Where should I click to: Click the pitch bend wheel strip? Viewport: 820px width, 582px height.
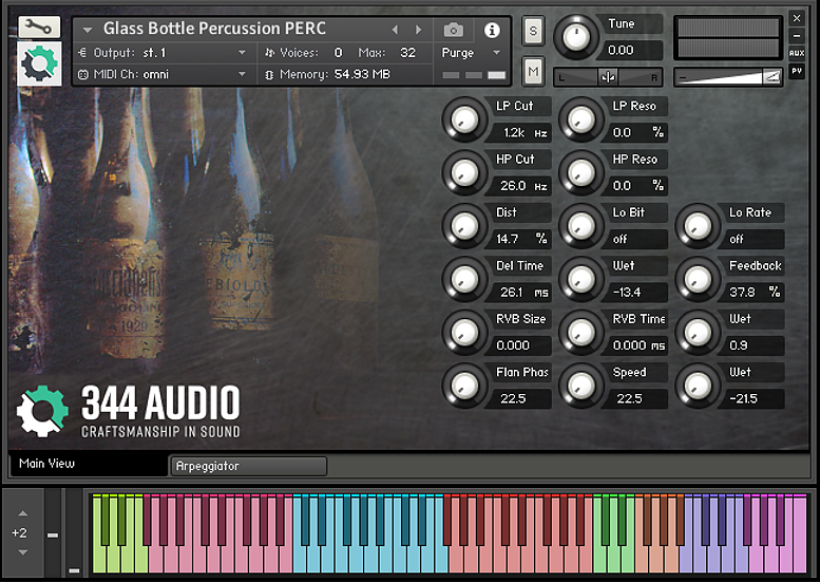tap(53, 533)
